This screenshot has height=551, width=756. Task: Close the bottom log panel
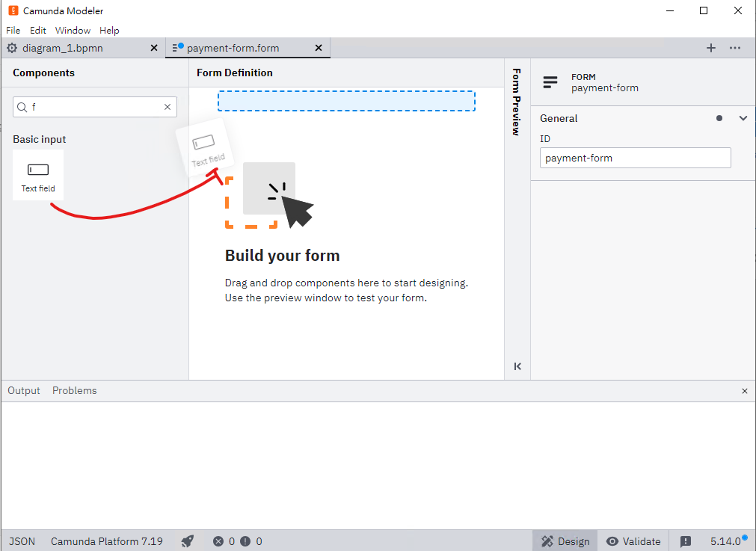pyautogui.click(x=745, y=391)
